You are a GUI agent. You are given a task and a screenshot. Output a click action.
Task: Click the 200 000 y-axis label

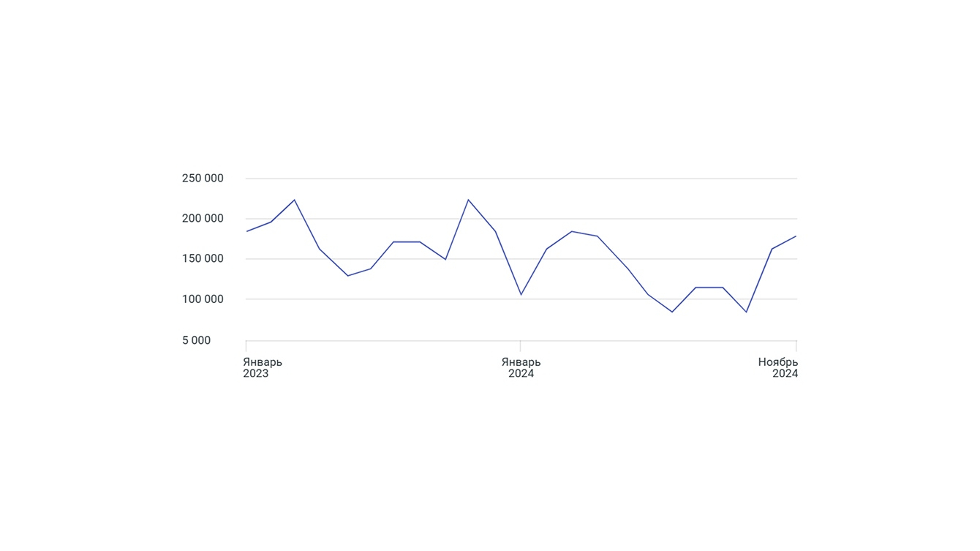203,219
